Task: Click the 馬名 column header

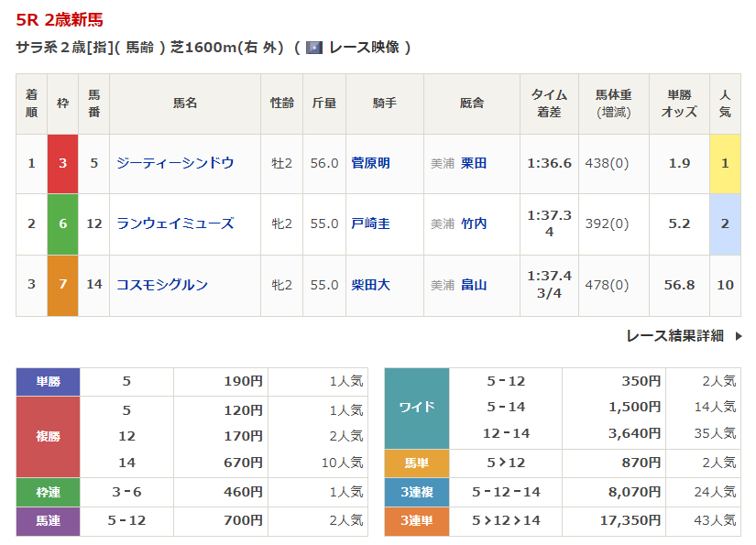Action: coord(185,104)
